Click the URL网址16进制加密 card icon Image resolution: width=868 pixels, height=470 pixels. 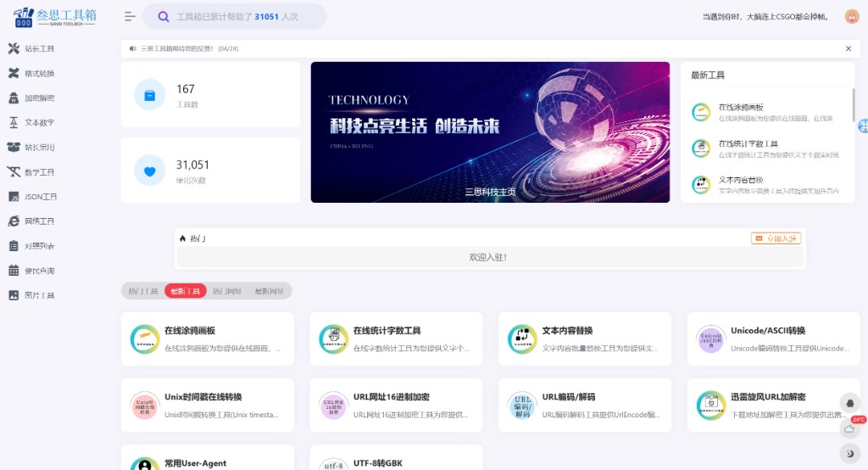334,406
